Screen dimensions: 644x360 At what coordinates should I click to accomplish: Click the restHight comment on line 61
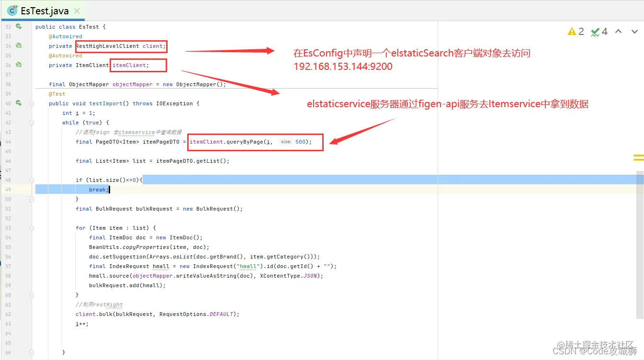click(99, 304)
